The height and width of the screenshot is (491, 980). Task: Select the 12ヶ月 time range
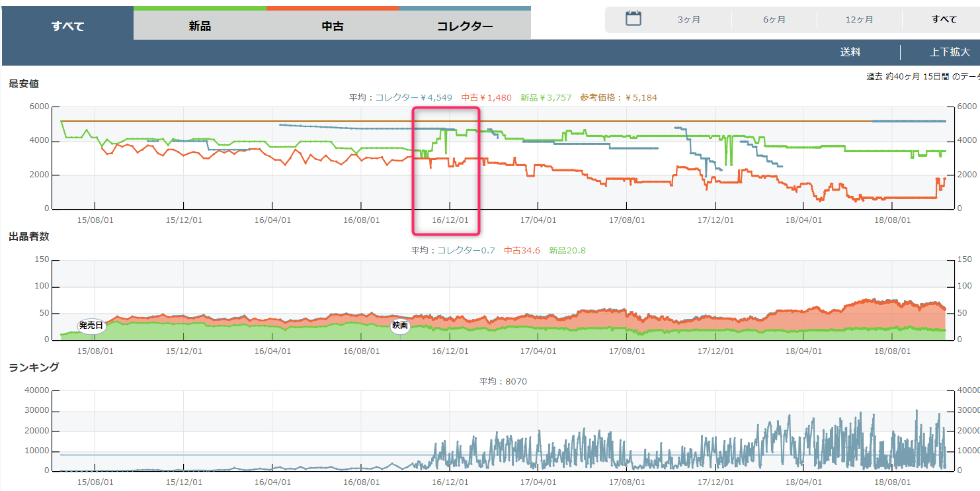point(859,19)
